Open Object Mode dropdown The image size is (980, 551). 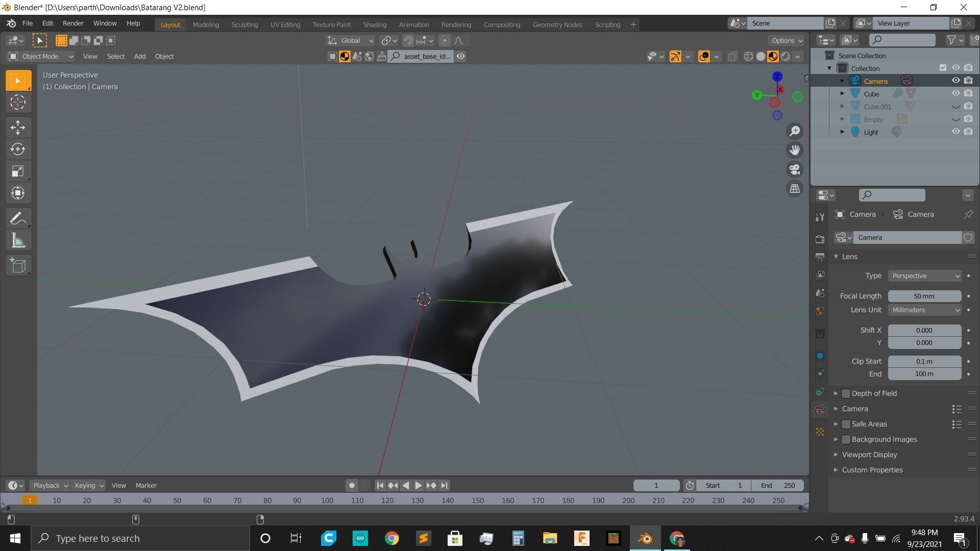(41, 56)
